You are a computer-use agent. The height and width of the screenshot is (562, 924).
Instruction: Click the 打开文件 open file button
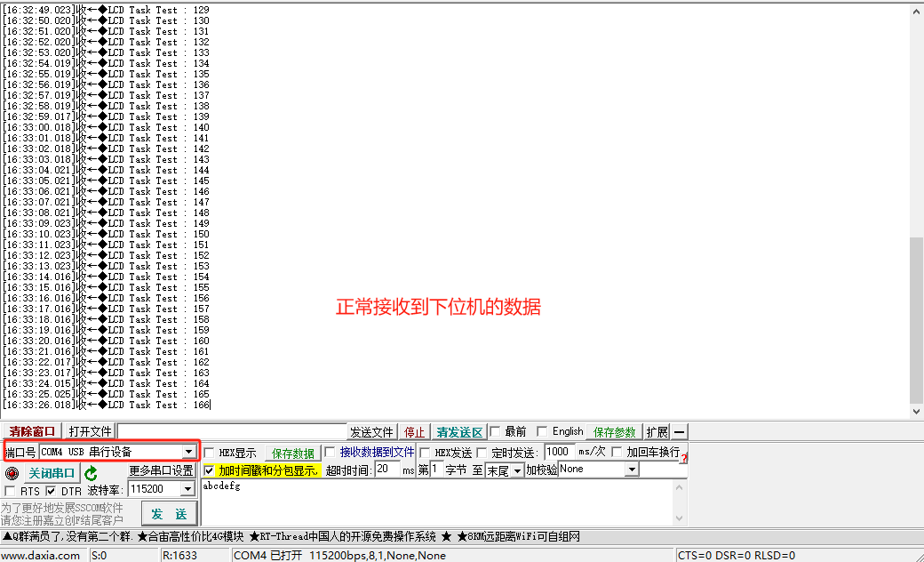click(x=90, y=431)
